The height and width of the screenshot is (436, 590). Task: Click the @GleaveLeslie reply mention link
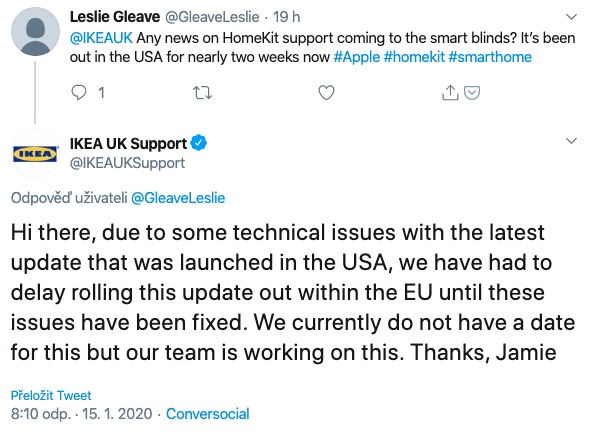[178, 198]
